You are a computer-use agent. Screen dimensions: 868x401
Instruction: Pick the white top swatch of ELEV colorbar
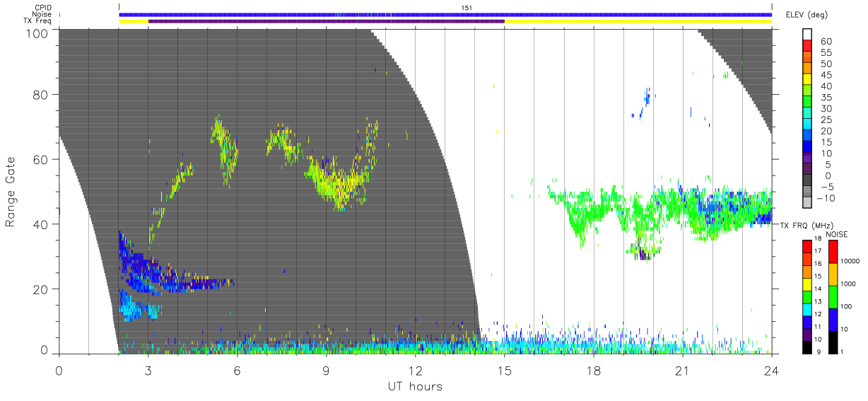coord(809,35)
